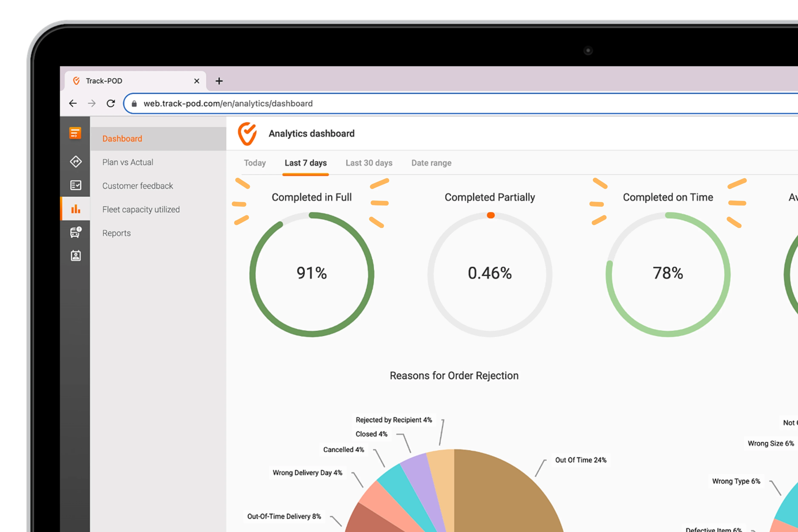Open the Reports section

(x=116, y=233)
